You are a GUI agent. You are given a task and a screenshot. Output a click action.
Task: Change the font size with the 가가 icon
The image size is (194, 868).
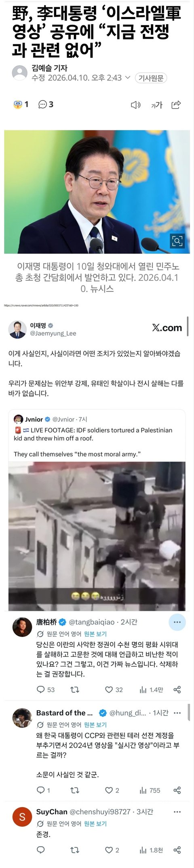click(156, 105)
